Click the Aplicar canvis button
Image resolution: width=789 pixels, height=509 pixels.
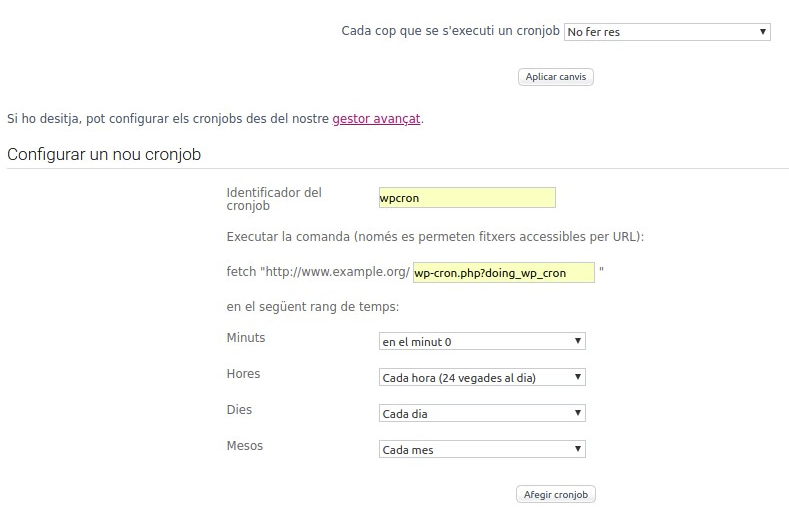click(556, 77)
